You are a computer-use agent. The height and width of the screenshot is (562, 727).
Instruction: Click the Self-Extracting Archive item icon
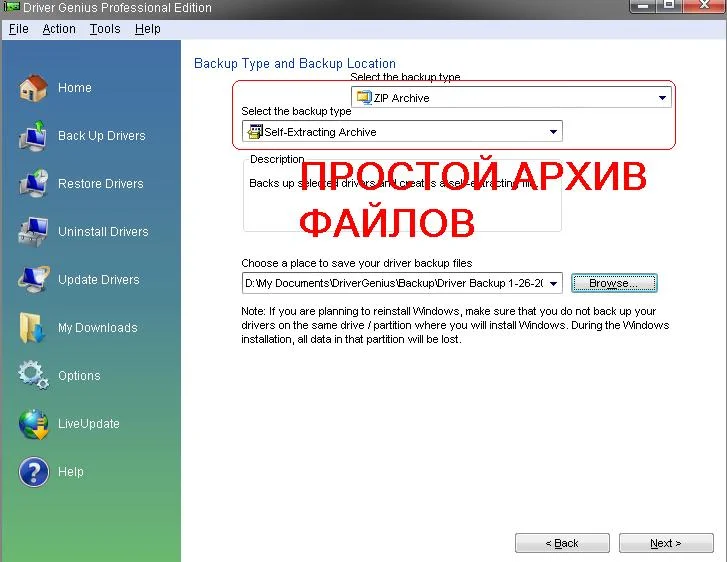coord(255,132)
